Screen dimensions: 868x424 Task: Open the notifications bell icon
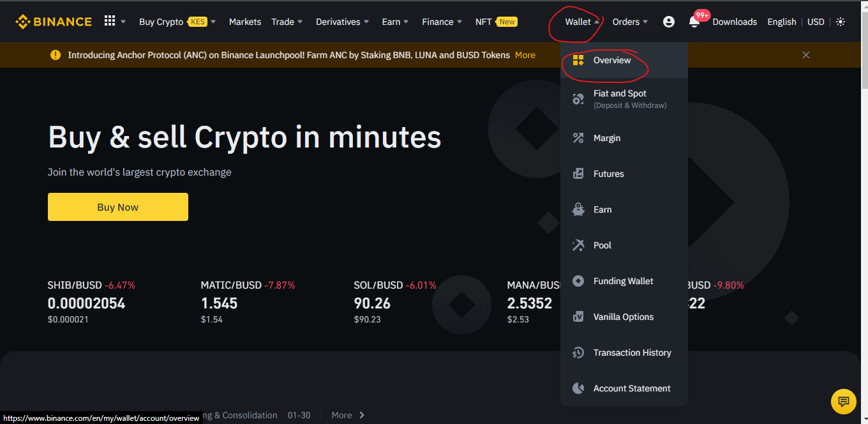click(x=694, y=22)
